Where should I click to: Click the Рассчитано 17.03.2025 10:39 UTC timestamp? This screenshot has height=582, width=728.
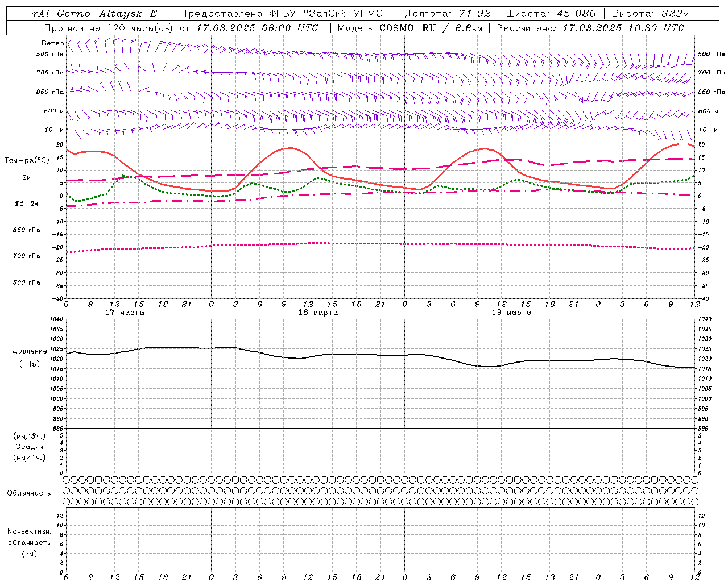point(590,28)
